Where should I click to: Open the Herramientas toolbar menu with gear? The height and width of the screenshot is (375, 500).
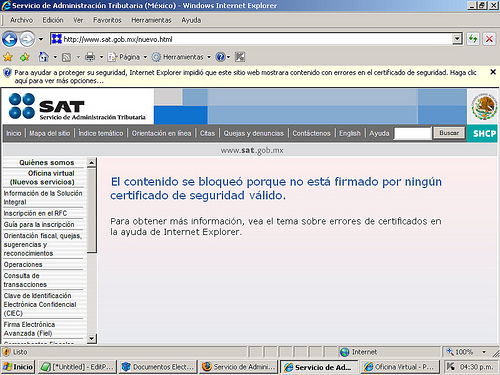pos(181,57)
